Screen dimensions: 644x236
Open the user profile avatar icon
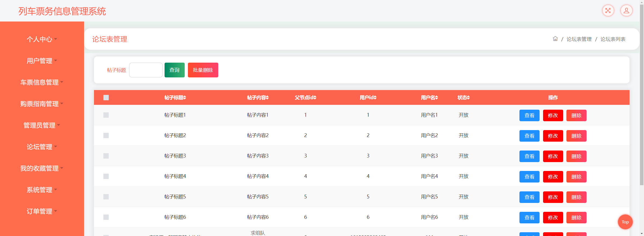pyautogui.click(x=626, y=11)
